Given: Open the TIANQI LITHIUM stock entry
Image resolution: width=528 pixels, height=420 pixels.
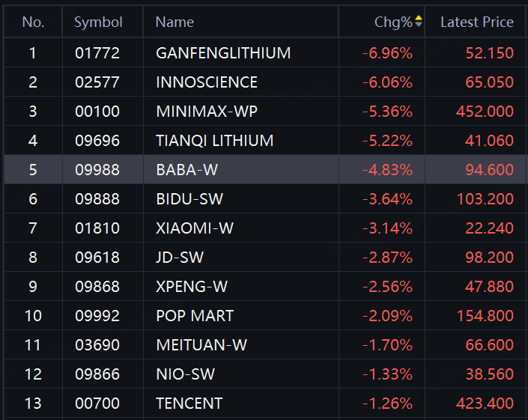Looking at the screenshot, I should (x=266, y=140).
